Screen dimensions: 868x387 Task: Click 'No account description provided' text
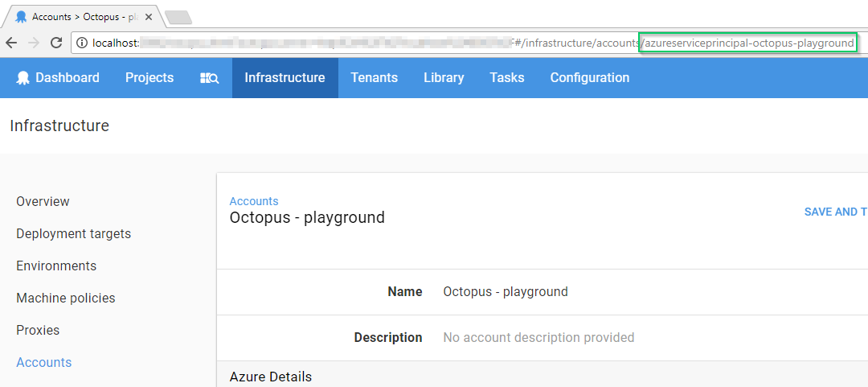(x=538, y=337)
